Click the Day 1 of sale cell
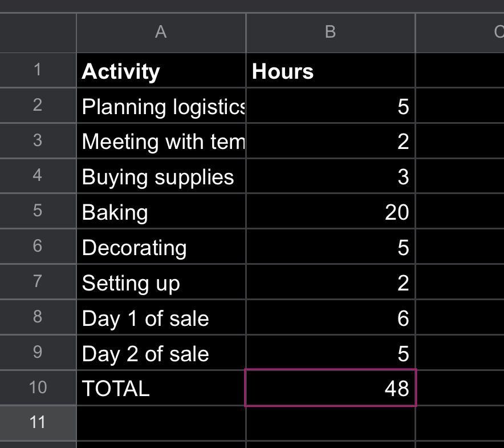 [x=161, y=318]
